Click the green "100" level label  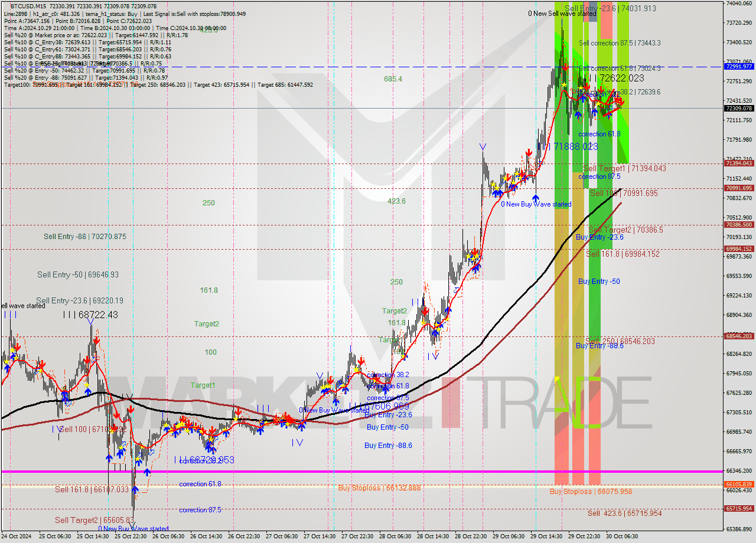coord(210,352)
